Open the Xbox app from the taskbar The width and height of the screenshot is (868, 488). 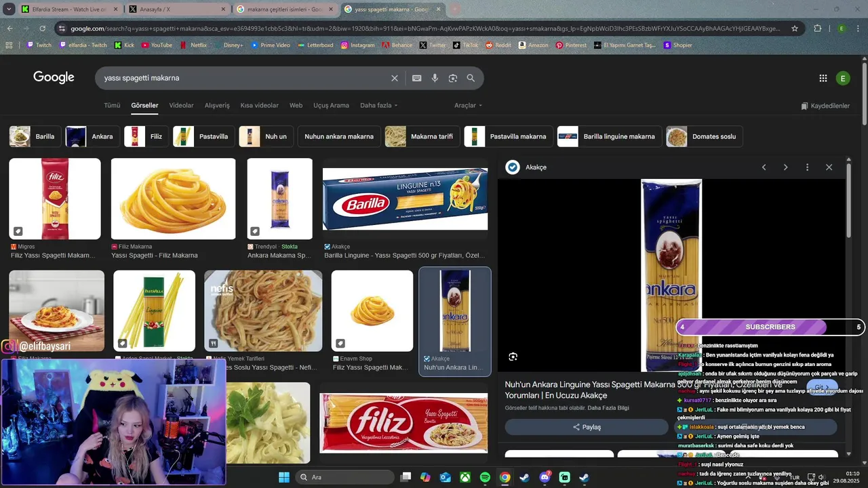[465, 477]
